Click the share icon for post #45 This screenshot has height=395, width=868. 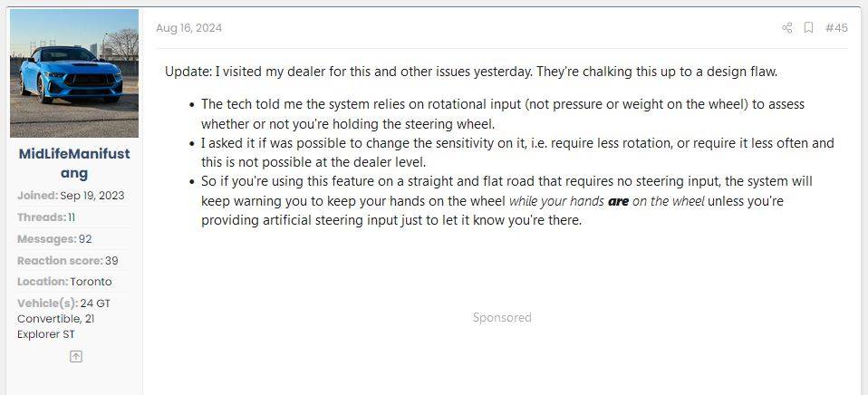pos(786,28)
